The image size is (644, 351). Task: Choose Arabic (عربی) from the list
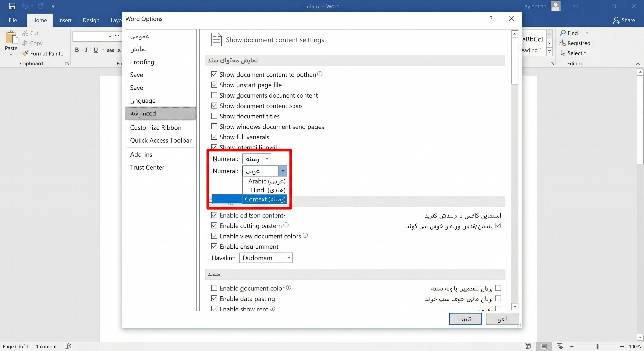point(265,181)
